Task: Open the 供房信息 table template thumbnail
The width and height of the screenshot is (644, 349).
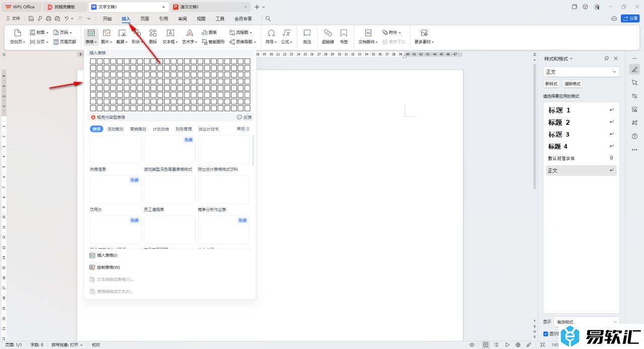Action: tap(115, 149)
